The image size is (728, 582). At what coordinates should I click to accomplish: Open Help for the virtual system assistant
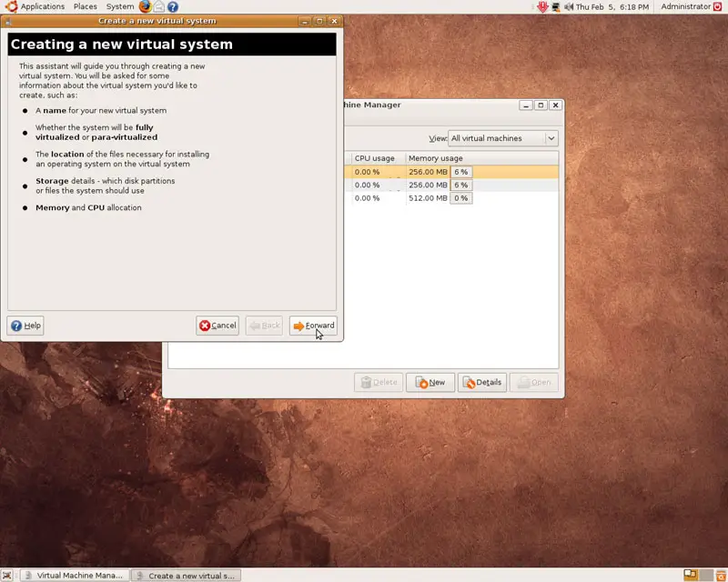click(x=26, y=326)
